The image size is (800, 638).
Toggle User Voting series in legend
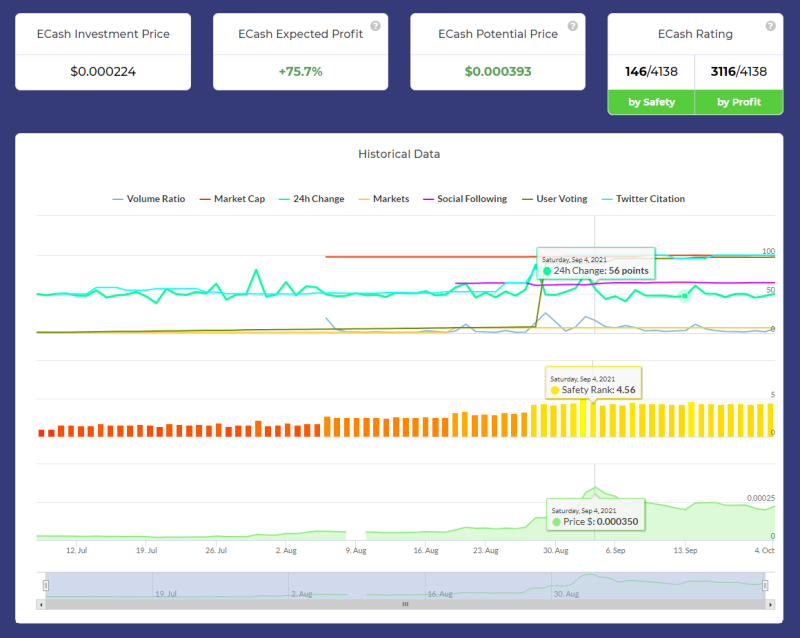554,199
